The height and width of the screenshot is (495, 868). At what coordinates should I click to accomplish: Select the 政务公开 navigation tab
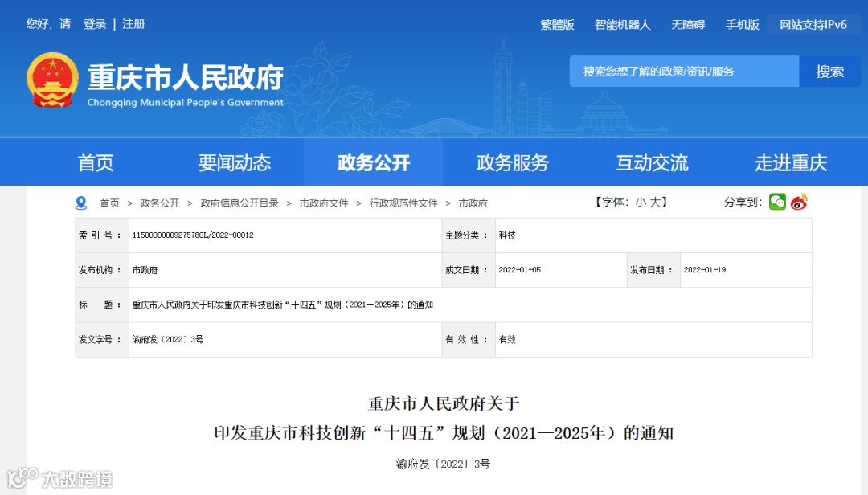(x=373, y=163)
